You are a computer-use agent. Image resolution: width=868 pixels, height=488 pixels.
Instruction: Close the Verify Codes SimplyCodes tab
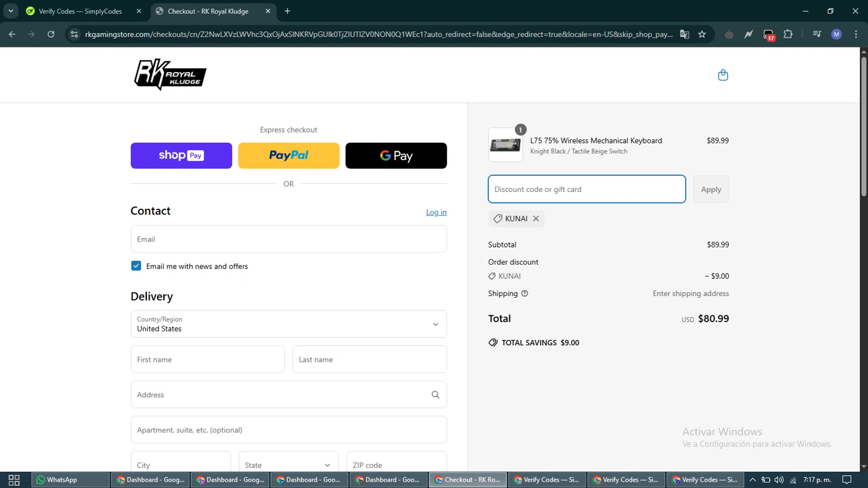[x=139, y=11]
